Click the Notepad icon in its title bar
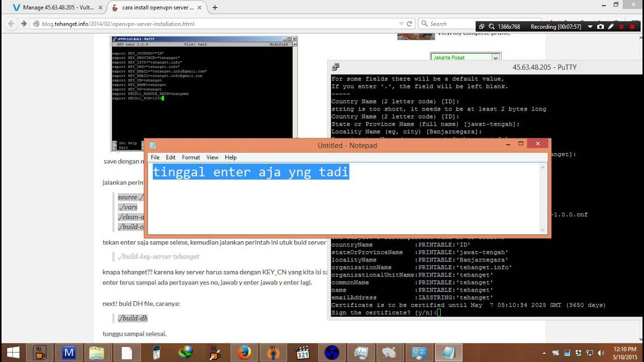 click(153, 145)
